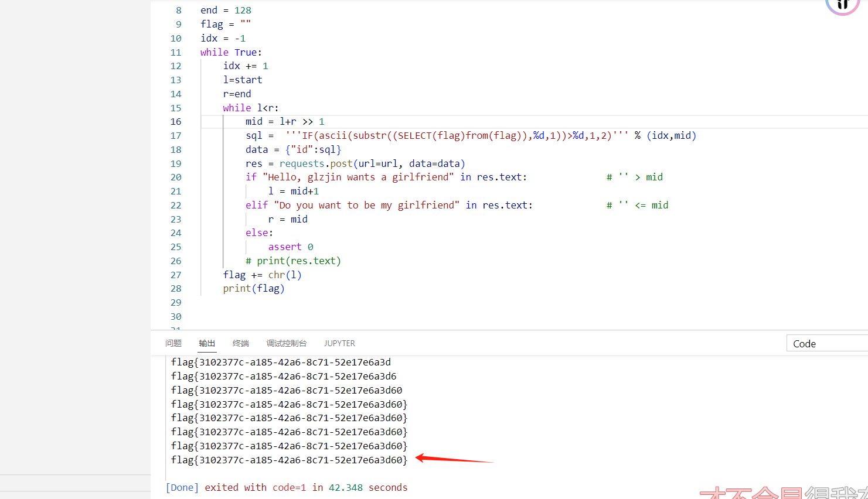Click the sql IF(ascii(substr assignment line
The height and width of the screenshot is (499, 868).
471,136
